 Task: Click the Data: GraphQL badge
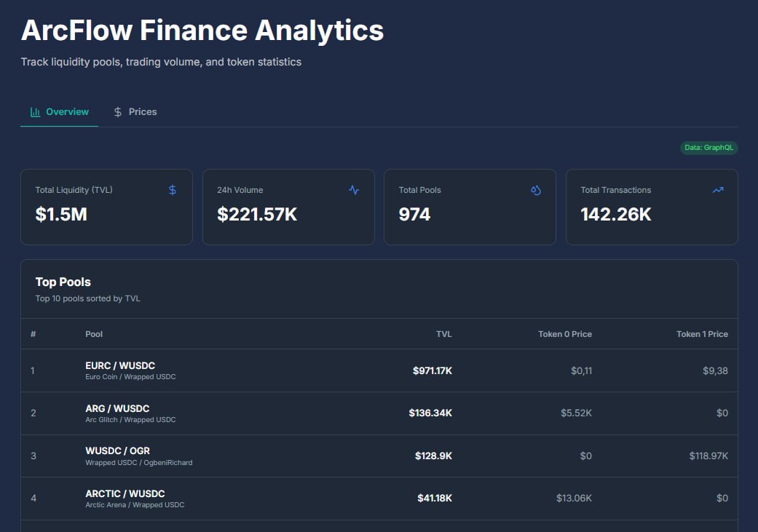(x=708, y=147)
